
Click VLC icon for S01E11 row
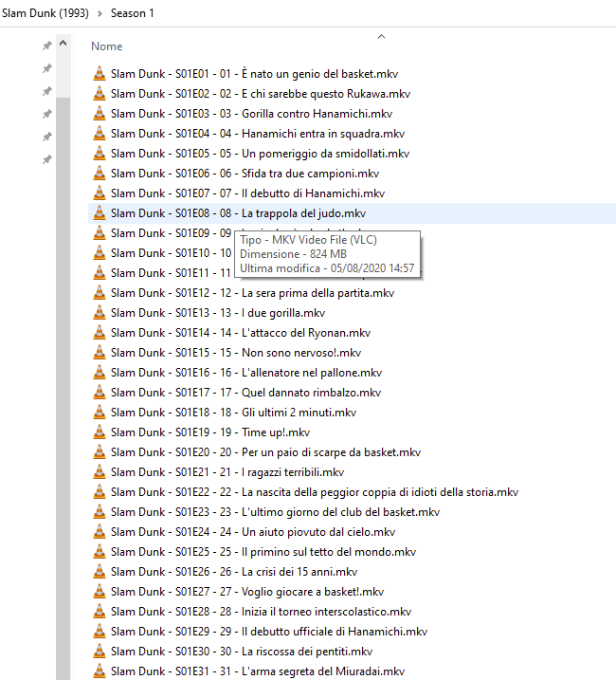tap(100, 273)
